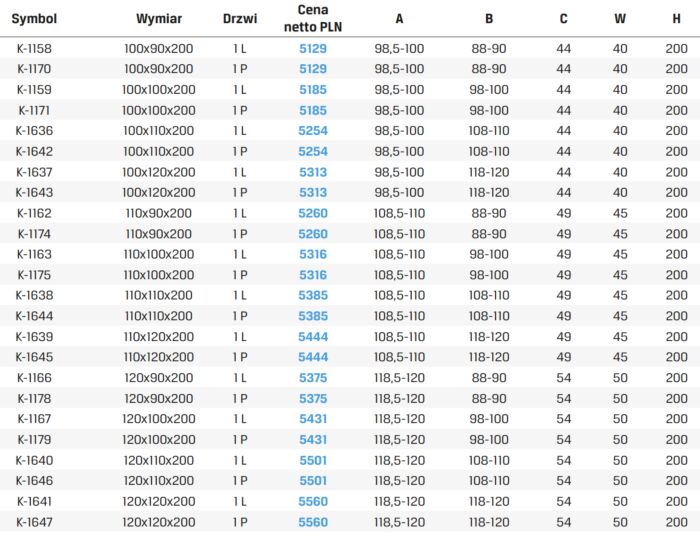Click dimension 100x120x200 in the K-1637 row
Viewport: 700px width, 536px height.
159,172
